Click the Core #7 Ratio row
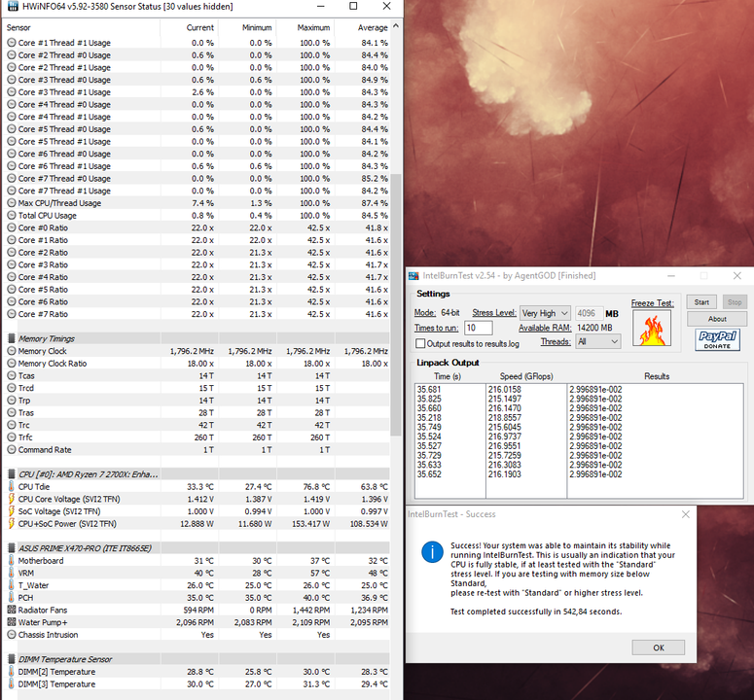 click(x=197, y=314)
